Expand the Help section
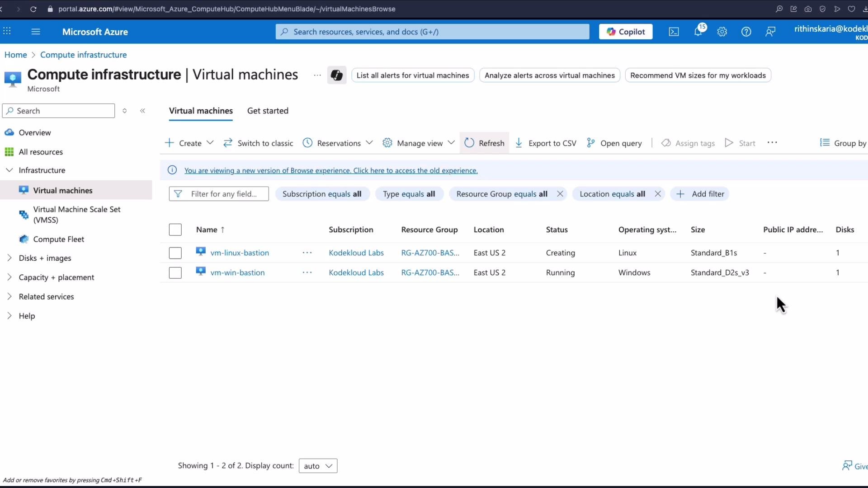 (9, 316)
